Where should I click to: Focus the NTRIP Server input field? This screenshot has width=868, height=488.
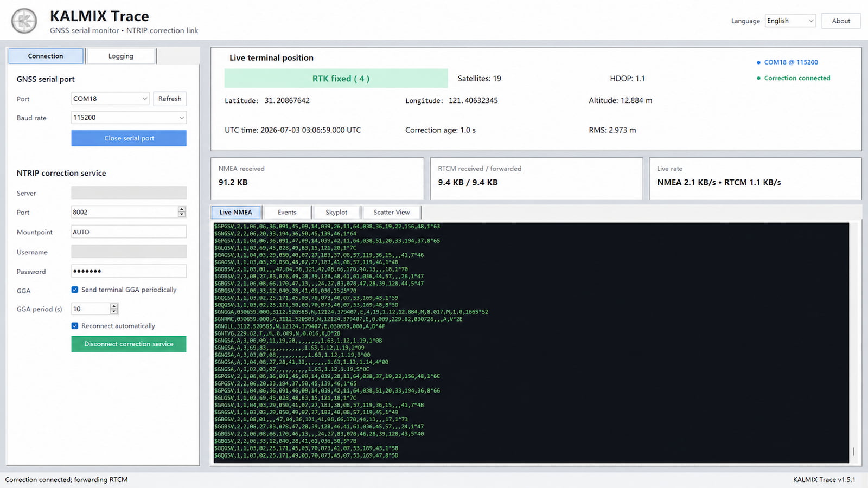click(x=129, y=193)
